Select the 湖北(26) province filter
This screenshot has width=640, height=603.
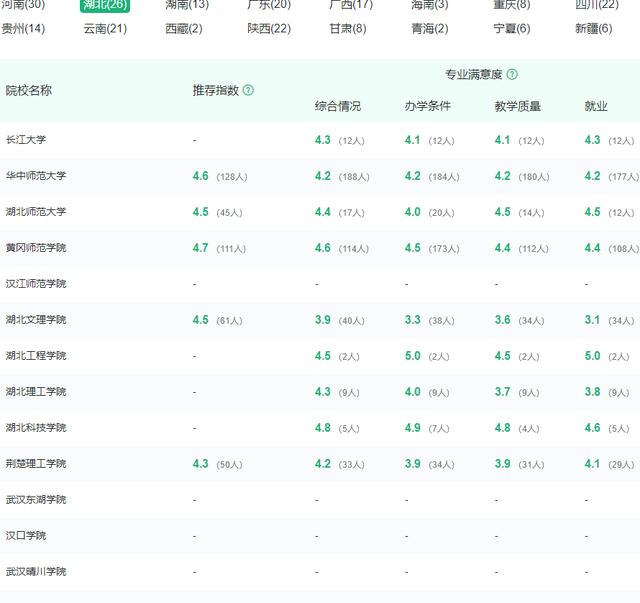click(x=105, y=5)
